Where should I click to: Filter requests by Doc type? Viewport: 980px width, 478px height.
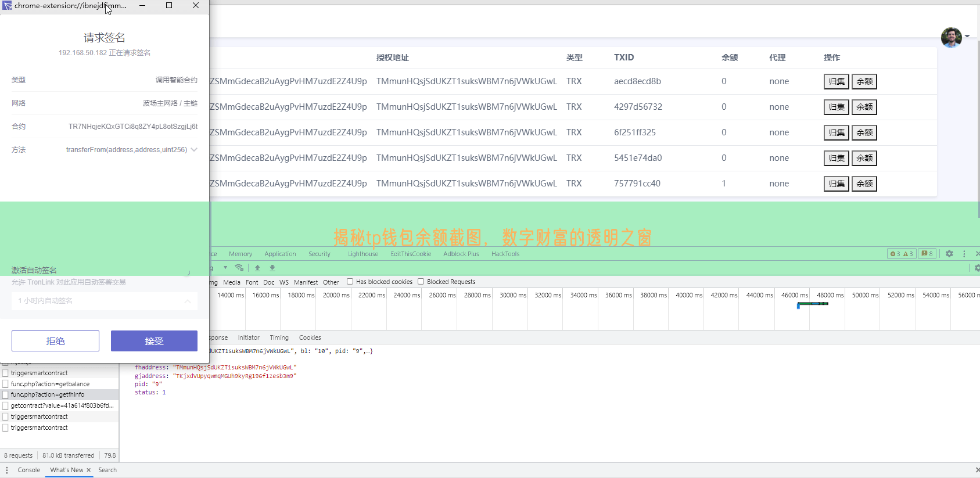[x=269, y=282]
